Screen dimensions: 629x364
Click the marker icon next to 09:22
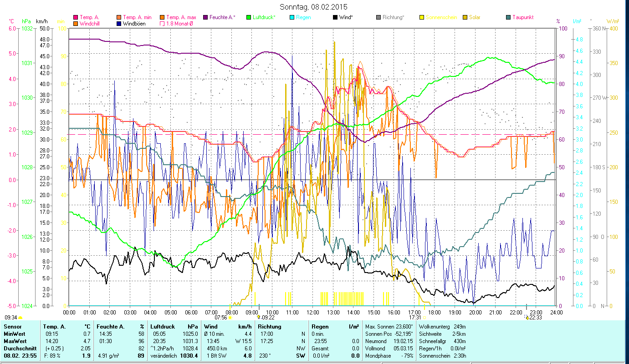coord(259,317)
